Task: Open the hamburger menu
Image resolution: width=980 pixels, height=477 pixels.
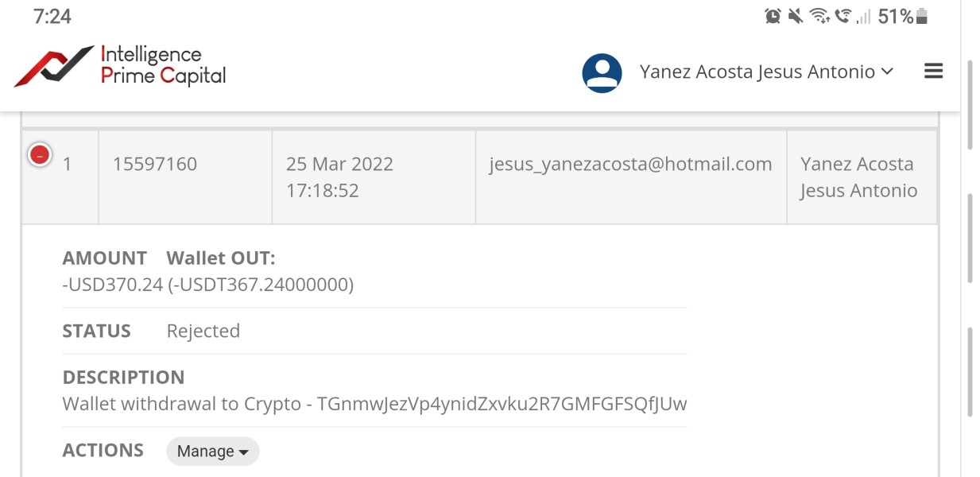Action: click(933, 72)
